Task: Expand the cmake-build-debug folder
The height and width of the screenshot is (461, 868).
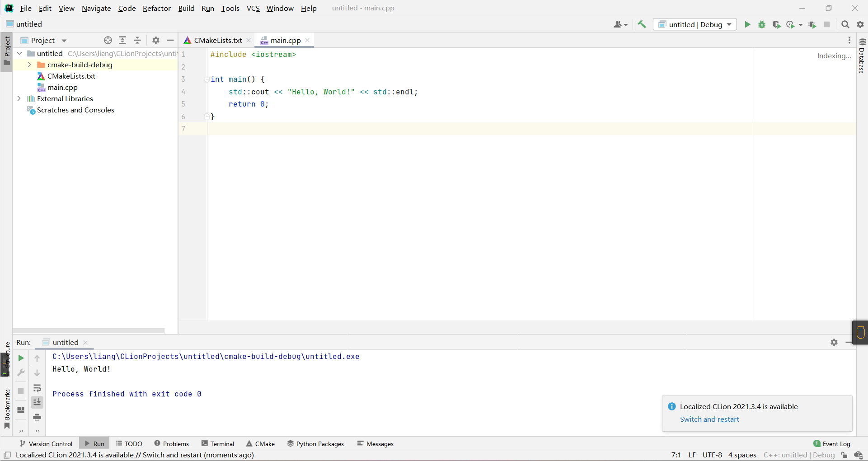Action: [x=29, y=65]
